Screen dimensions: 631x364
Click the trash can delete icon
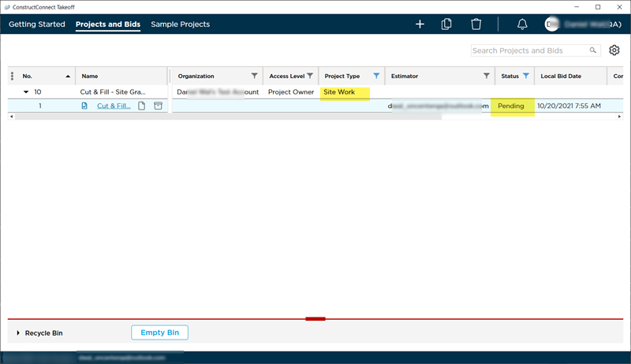click(x=476, y=24)
